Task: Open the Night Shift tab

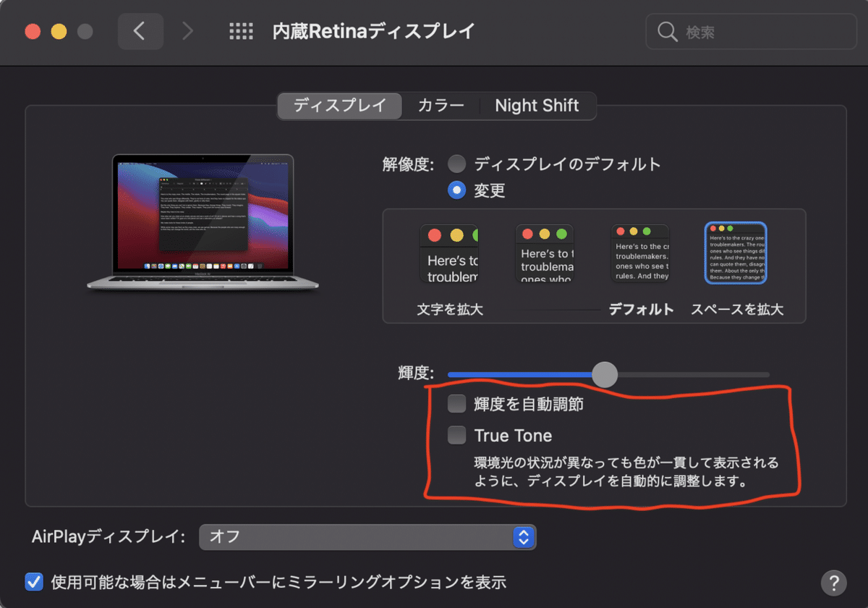Action: coord(537,106)
